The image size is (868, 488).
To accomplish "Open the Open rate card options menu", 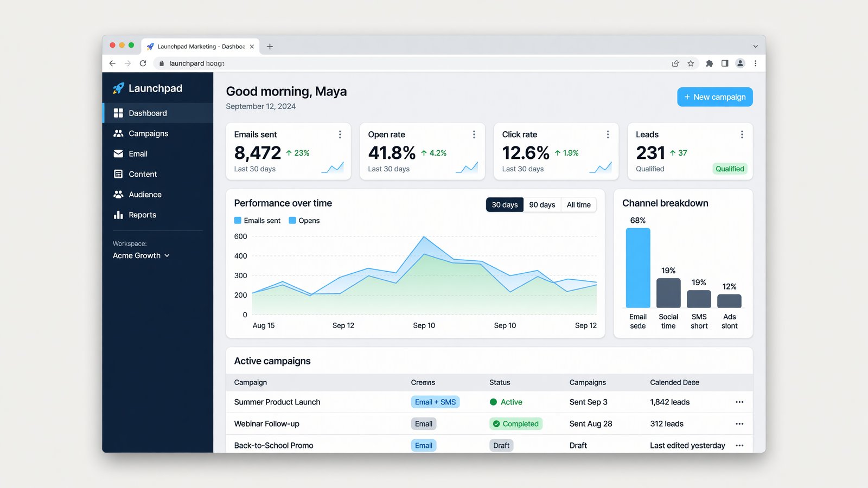I will (474, 134).
